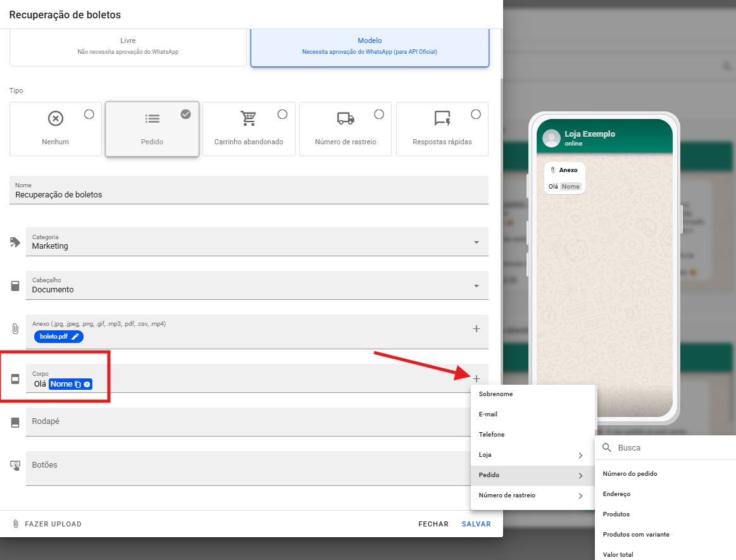Click the pencil icon on boleto.pdf chip
Image resolution: width=736 pixels, height=560 pixels.
pos(75,337)
